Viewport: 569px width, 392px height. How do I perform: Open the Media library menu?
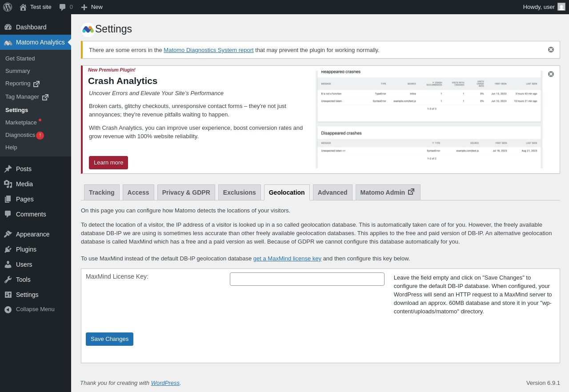pos(24,184)
